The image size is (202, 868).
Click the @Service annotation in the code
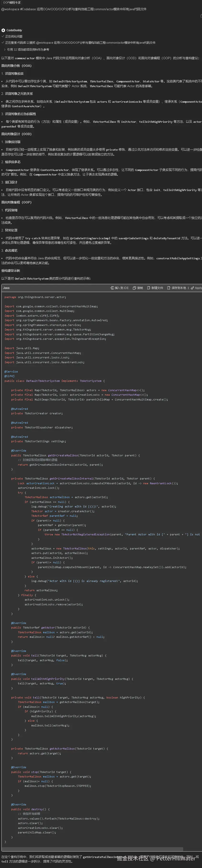(x=11, y=371)
